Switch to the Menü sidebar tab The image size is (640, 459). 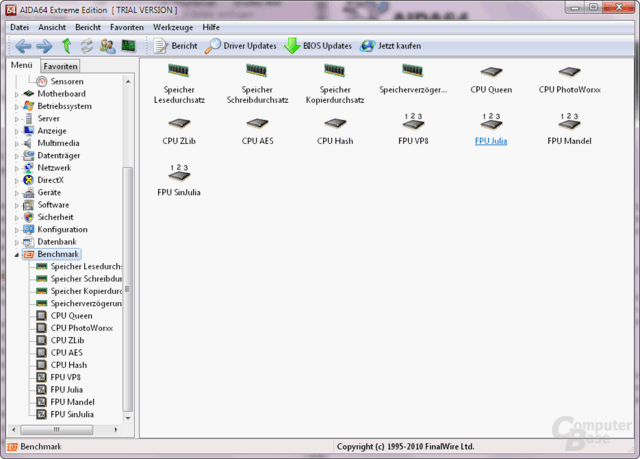point(22,65)
